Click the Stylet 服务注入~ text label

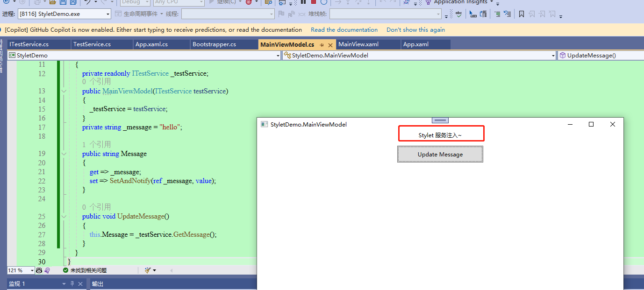(x=440, y=135)
